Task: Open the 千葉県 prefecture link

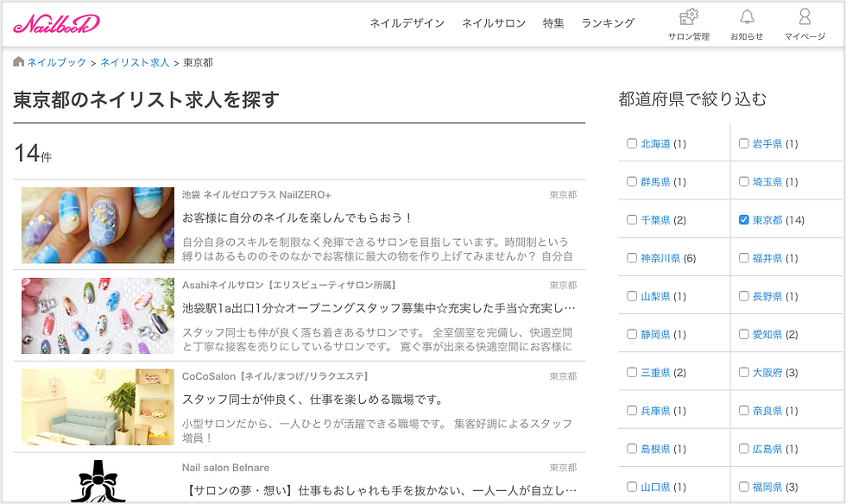Action: [x=655, y=220]
